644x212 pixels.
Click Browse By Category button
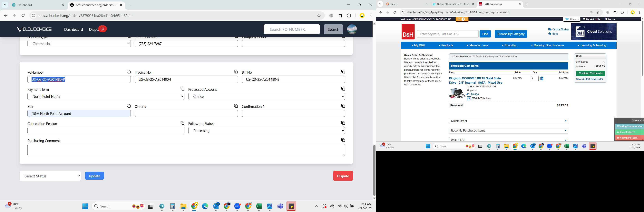pyautogui.click(x=511, y=34)
